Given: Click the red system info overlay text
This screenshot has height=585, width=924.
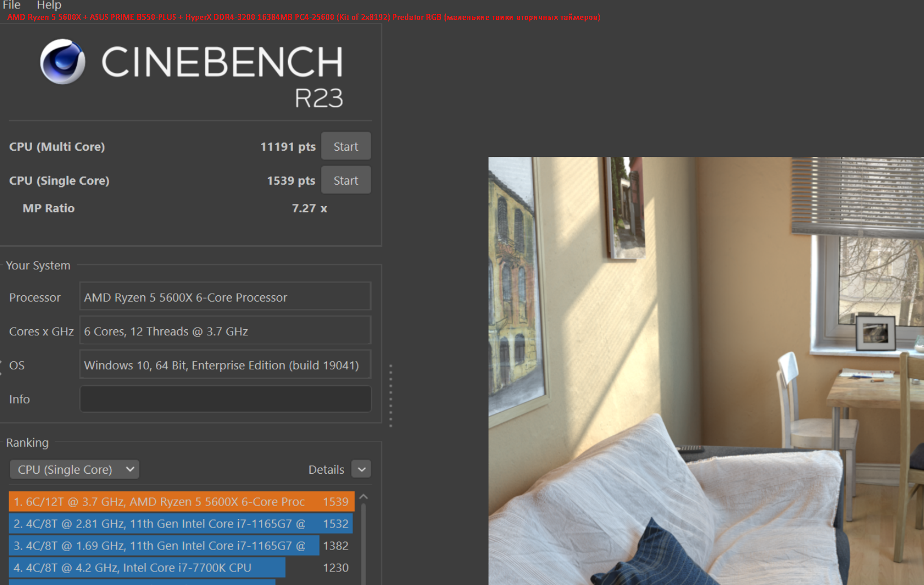Looking at the screenshot, I should pos(304,18).
